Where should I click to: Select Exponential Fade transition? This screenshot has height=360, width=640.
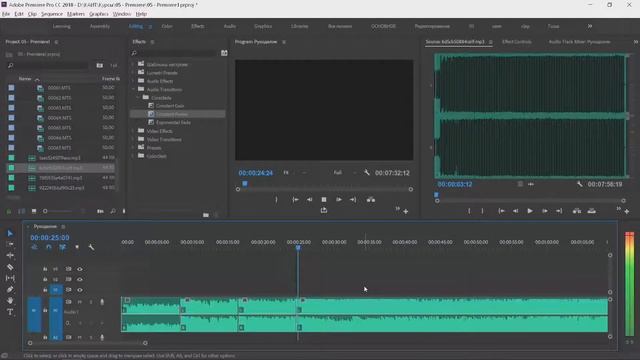click(x=173, y=122)
